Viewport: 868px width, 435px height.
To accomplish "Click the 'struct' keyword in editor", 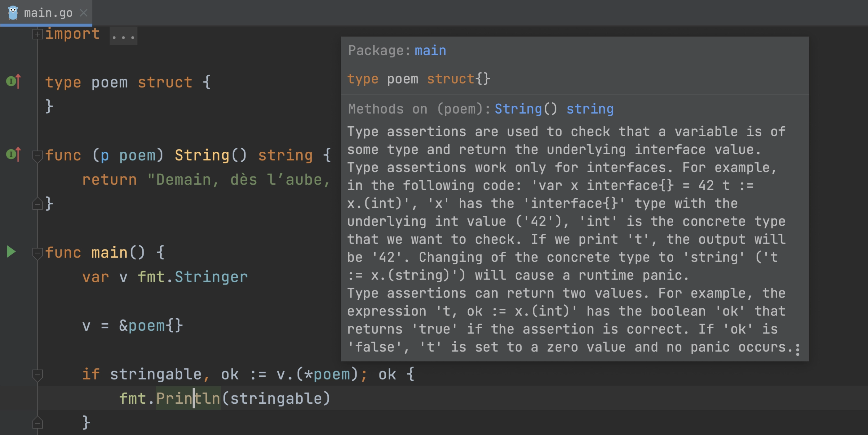I will click(x=165, y=82).
